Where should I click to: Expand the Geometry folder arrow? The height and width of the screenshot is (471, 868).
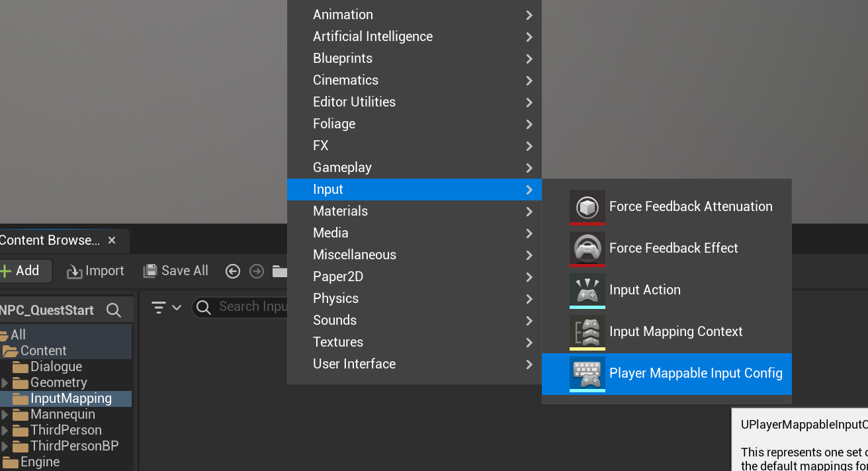(x=5, y=383)
